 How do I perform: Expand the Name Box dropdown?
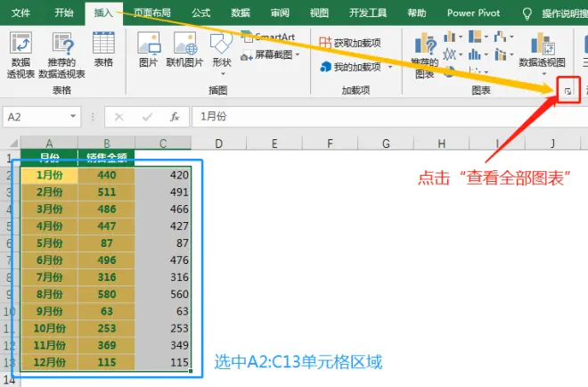pos(73,116)
